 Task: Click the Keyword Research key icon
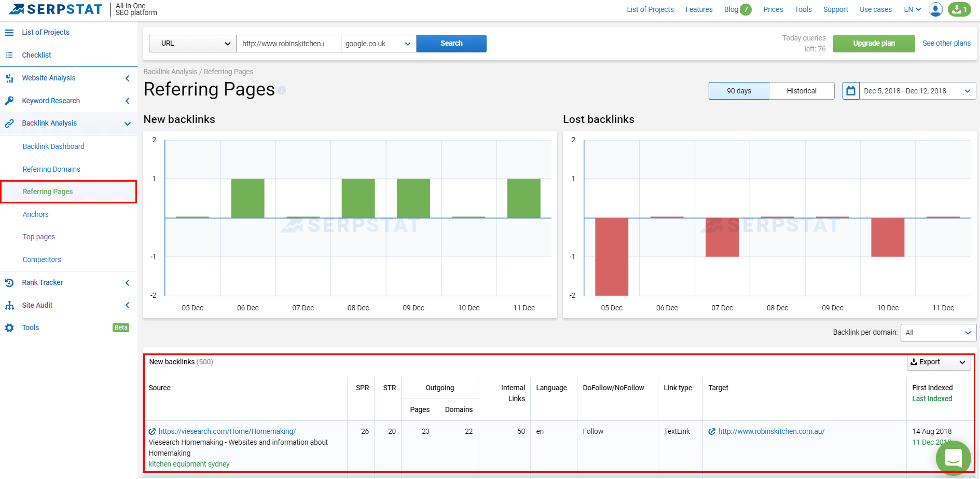coord(9,101)
